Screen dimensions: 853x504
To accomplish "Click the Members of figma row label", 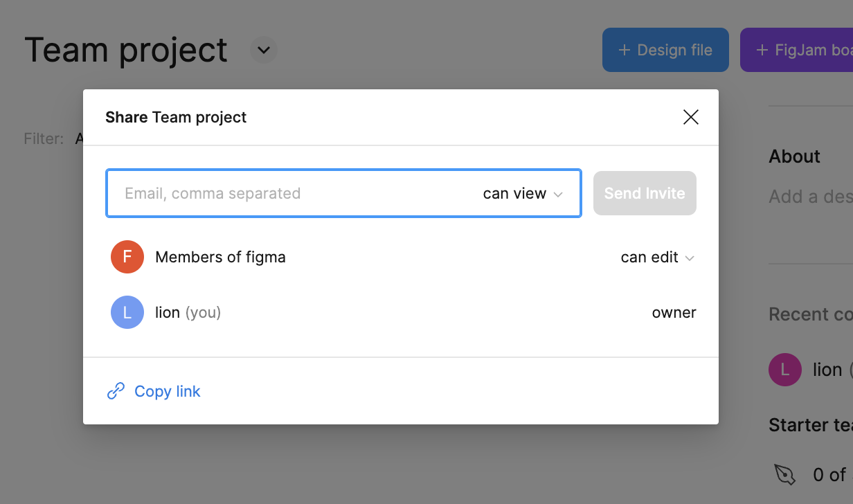I will click(x=220, y=258).
